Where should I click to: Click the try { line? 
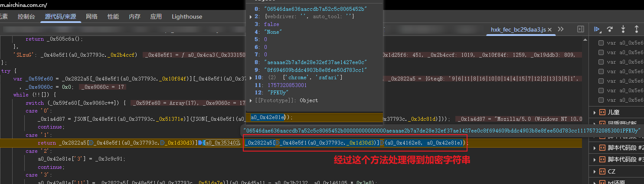[x=9, y=71]
